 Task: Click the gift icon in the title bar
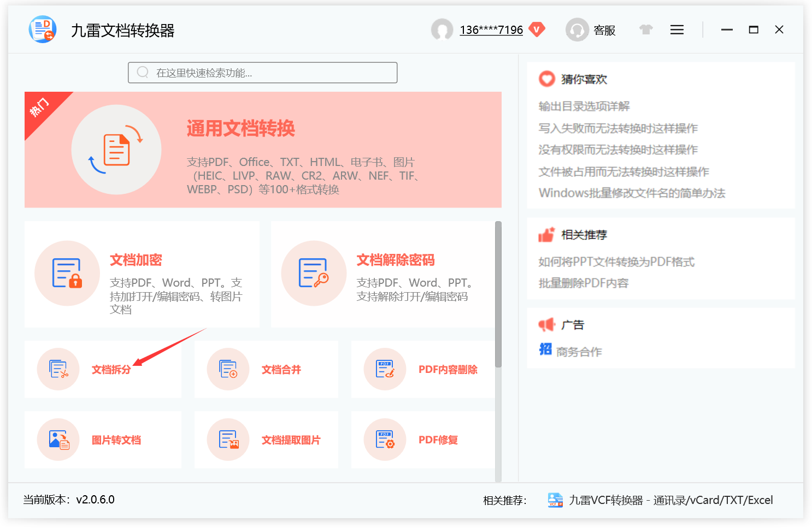click(x=646, y=29)
